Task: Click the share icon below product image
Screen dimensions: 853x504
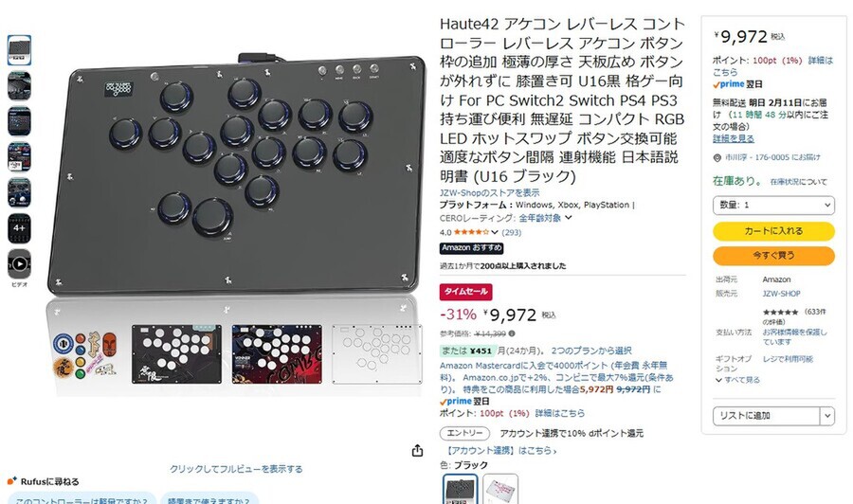Action: coord(417,450)
